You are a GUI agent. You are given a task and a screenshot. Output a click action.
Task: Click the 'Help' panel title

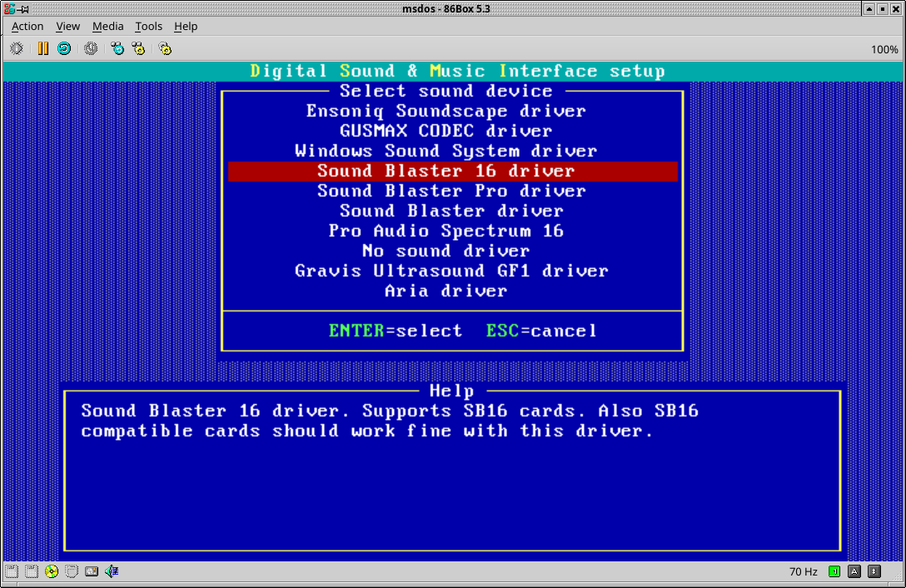pos(452,391)
